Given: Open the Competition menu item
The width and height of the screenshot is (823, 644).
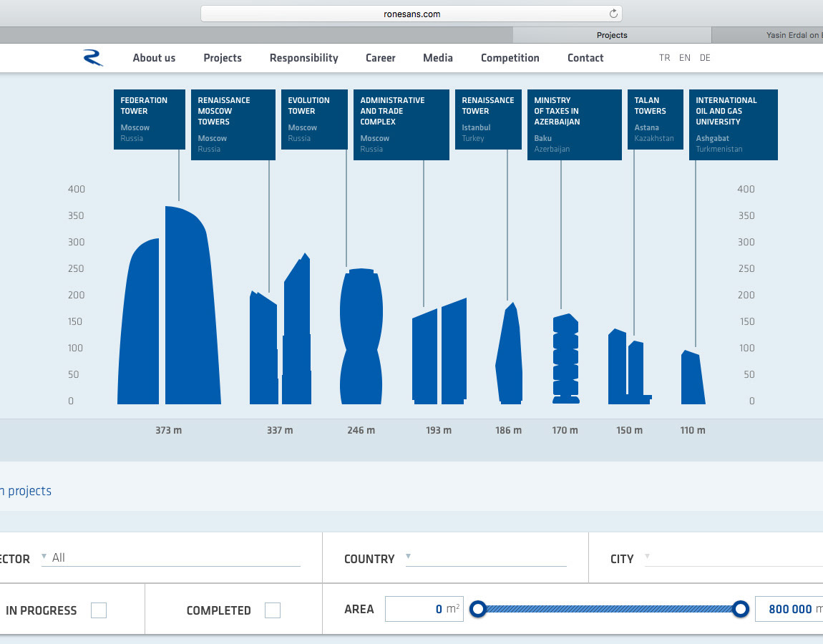Looking at the screenshot, I should [x=510, y=58].
